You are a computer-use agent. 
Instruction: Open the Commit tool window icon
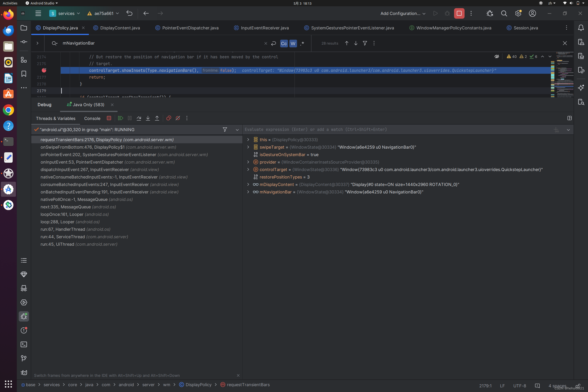coord(24,42)
